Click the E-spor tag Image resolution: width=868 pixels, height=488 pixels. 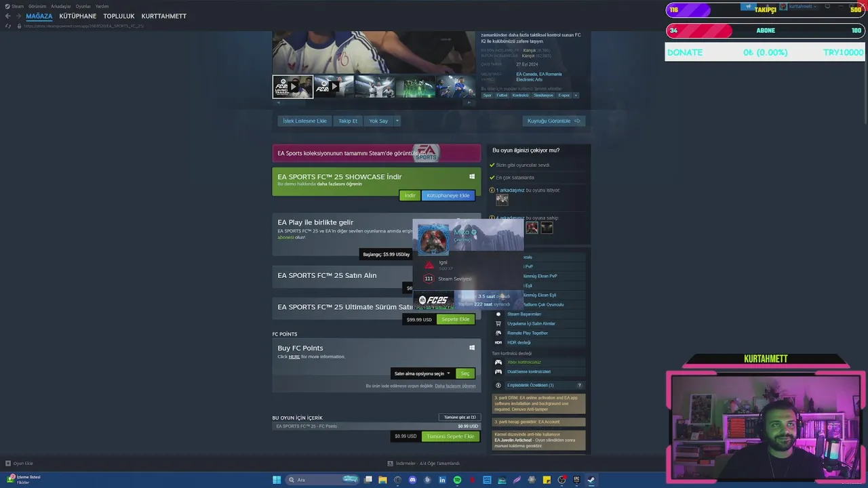click(x=564, y=96)
